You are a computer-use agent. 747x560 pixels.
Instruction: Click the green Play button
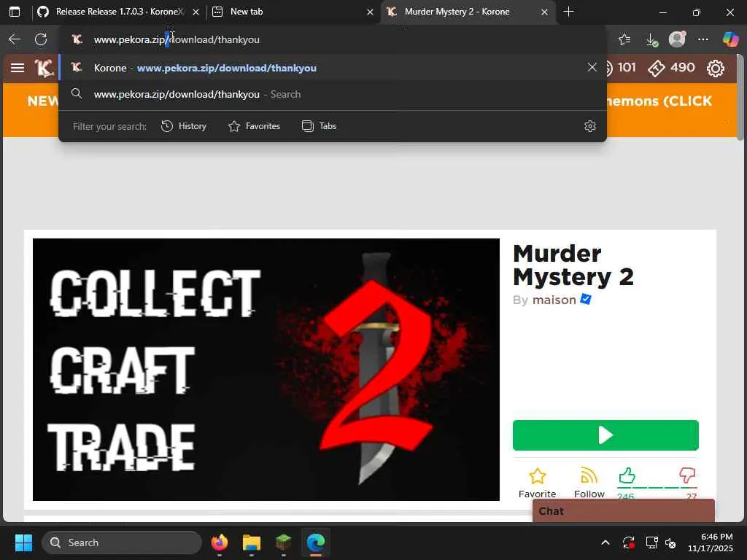(x=605, y=435)
